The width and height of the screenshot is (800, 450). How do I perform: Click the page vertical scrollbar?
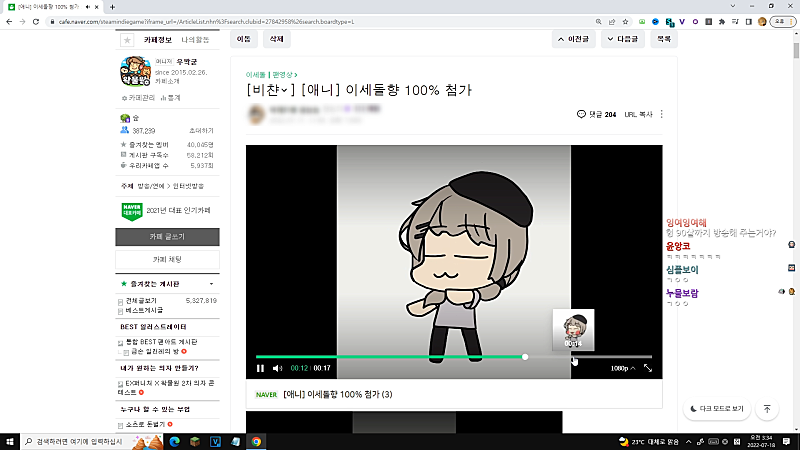(x=796, y=51)
